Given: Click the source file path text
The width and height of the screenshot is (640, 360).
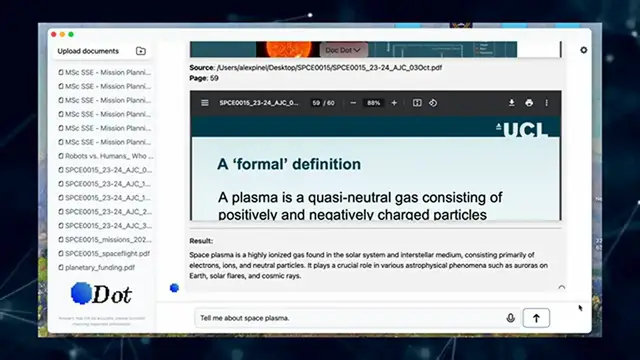Looking at the screenshot, I should click(x=329, y=67).
